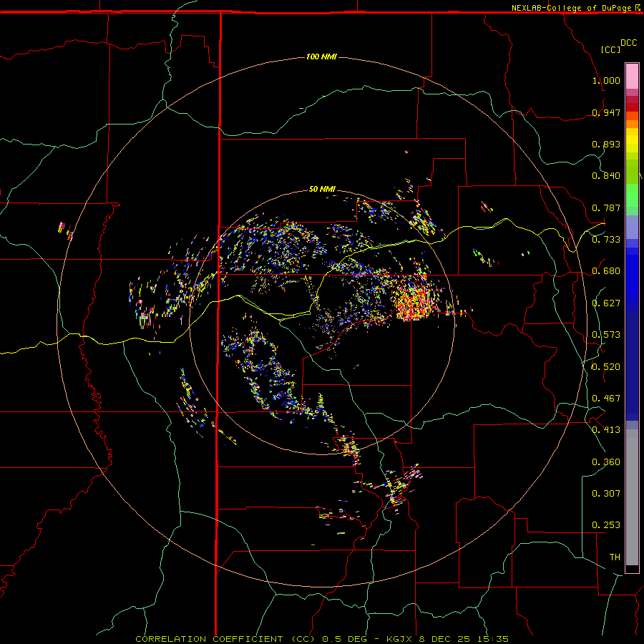644x644 pixels.
Task: Click the Correlation Coefficient caption at the bottom
Action: [x=322, y=639]
